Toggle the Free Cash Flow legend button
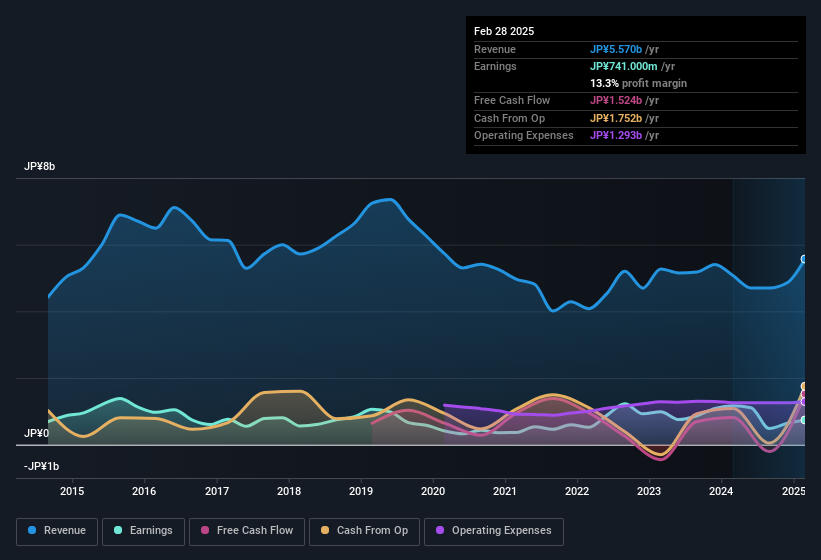This screenshot has width=821, height=560. pos(247,531)
